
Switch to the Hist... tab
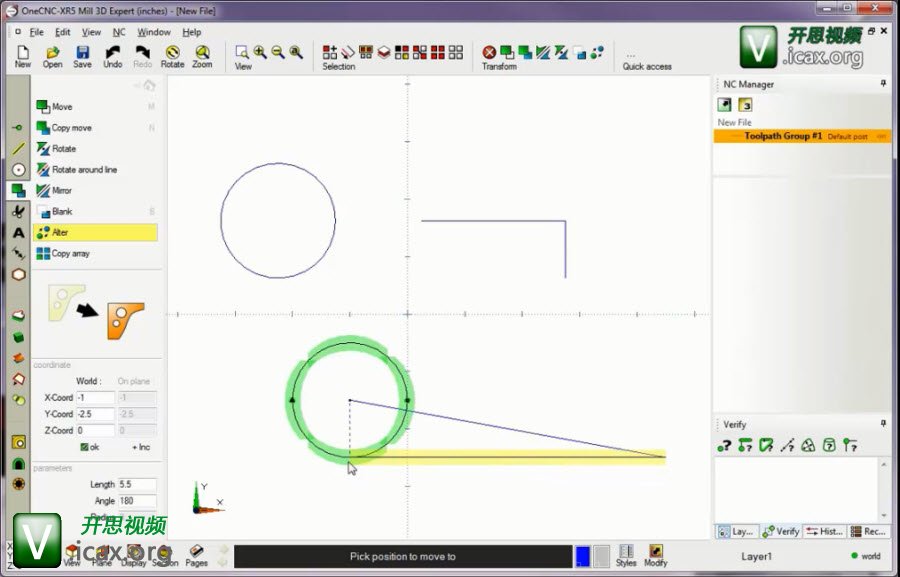click(825, 532)
